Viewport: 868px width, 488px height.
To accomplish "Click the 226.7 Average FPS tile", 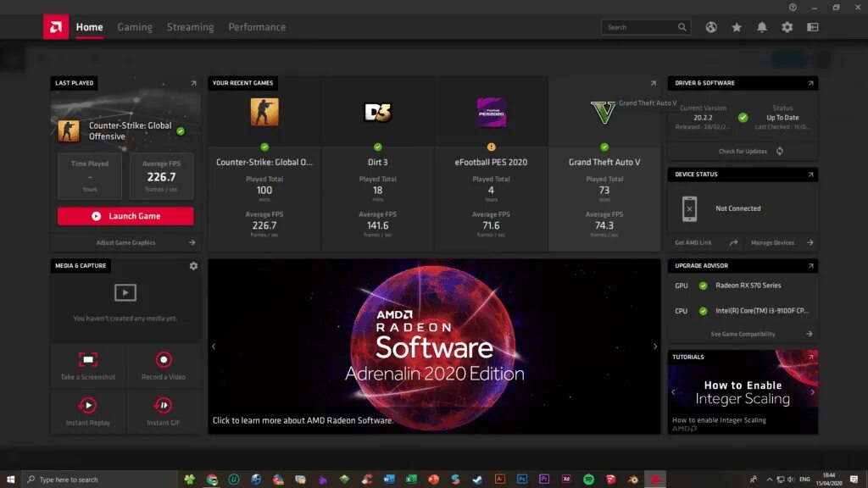I will coord(161,176).
